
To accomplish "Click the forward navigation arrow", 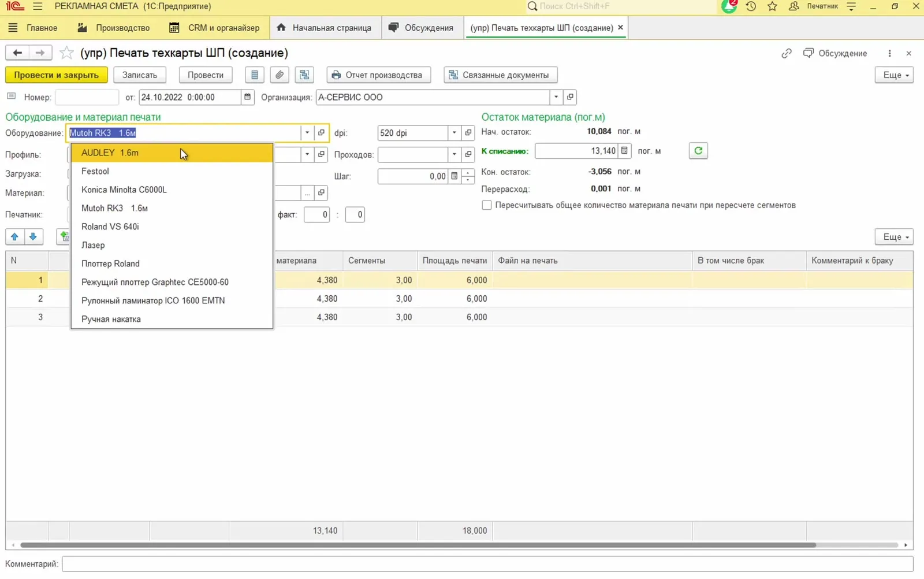I will (40, 53).
